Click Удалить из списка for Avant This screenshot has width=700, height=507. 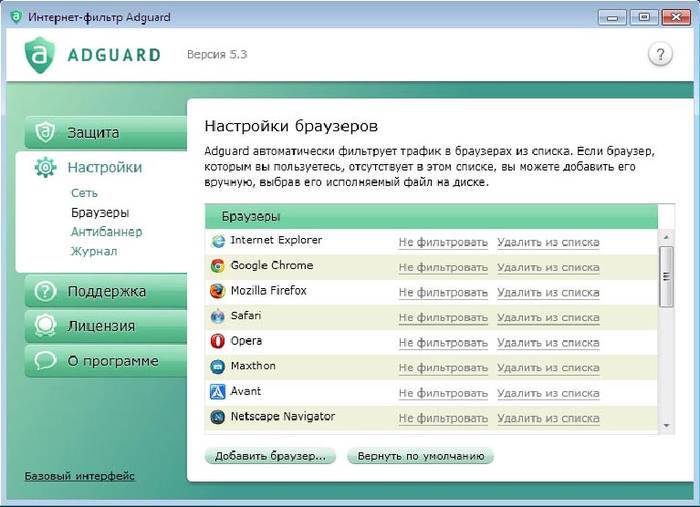tap(548, 393)
